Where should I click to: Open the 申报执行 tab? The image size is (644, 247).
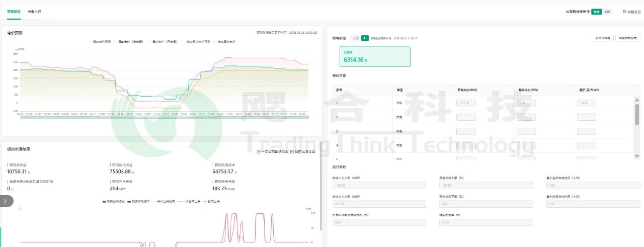34,11
